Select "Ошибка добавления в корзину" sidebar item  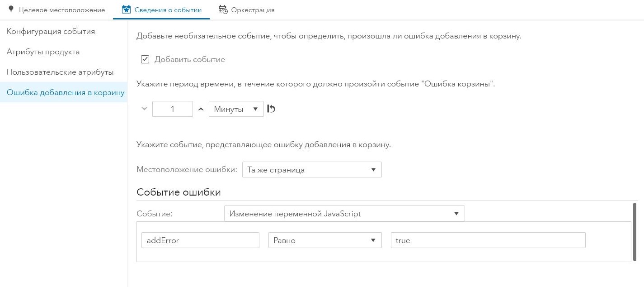point(66,92)
